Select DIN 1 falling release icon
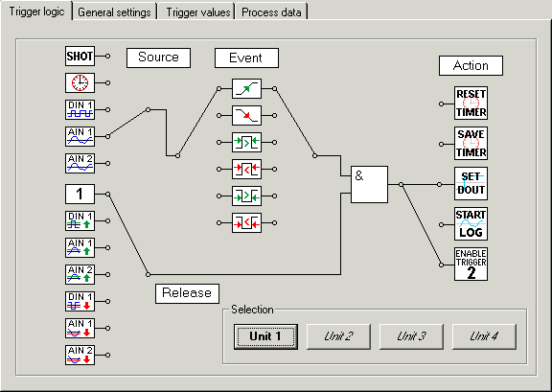This screenshot has height=392, width=552. pyautogui.click(x=80, y=301)
